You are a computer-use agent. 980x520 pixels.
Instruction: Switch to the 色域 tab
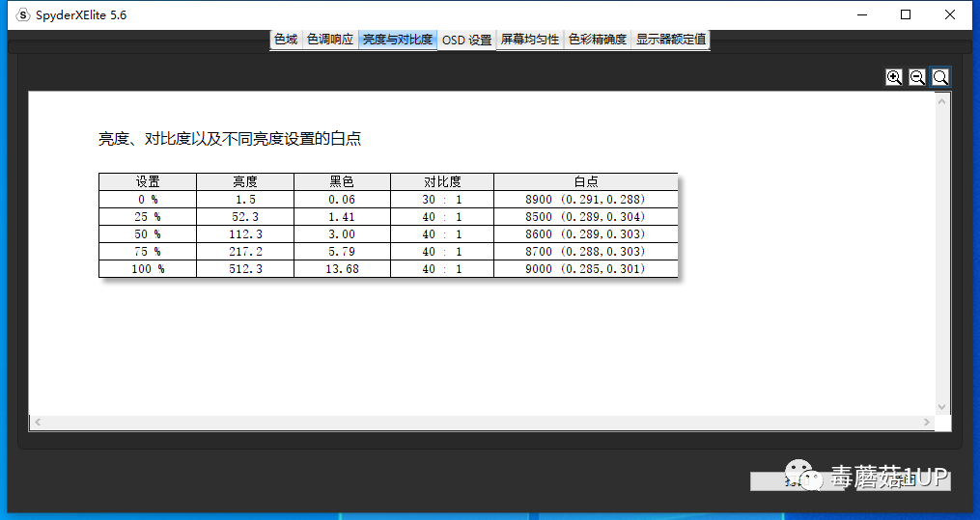point(286,40)
